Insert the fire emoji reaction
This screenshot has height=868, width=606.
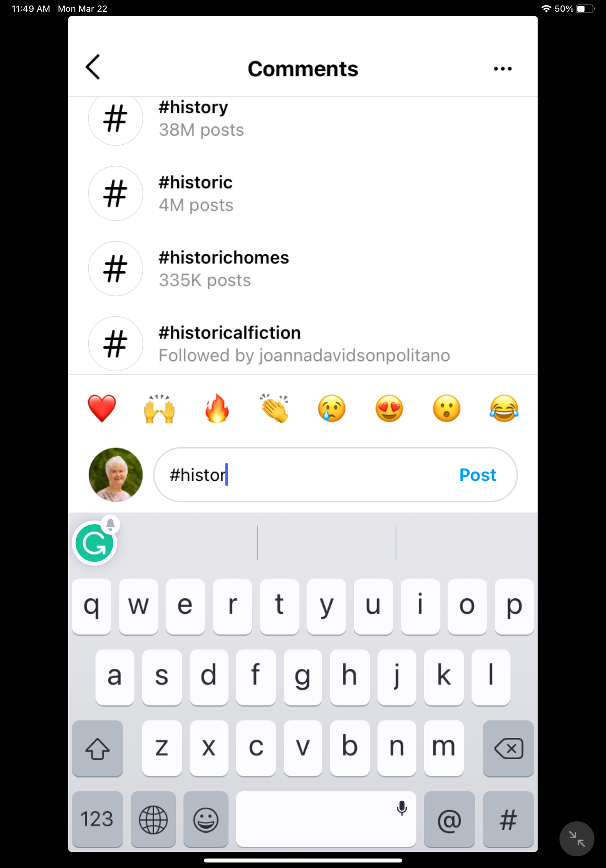coord(217,408)
